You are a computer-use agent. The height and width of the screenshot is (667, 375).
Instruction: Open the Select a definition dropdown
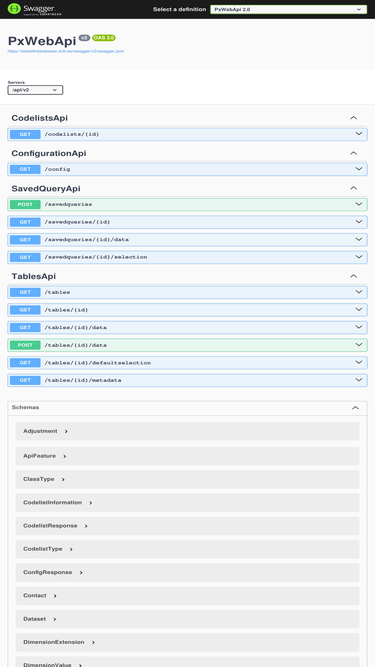click(288, 9)
